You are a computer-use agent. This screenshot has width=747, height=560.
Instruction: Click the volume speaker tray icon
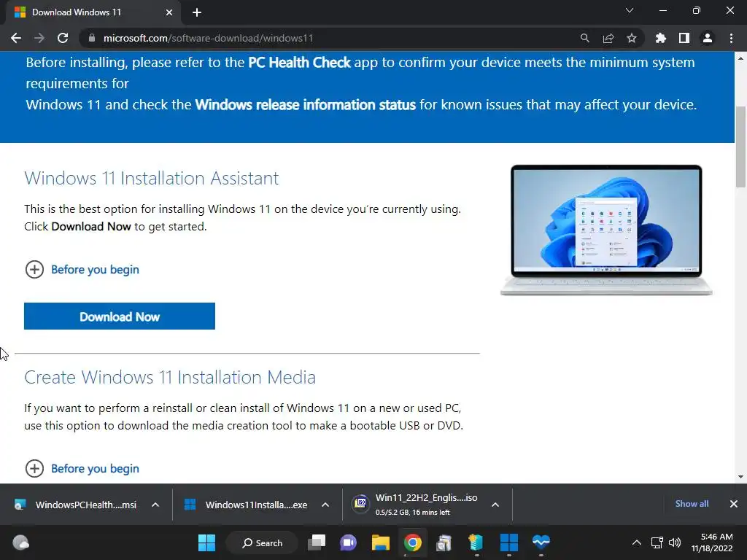tap(675, 542)
